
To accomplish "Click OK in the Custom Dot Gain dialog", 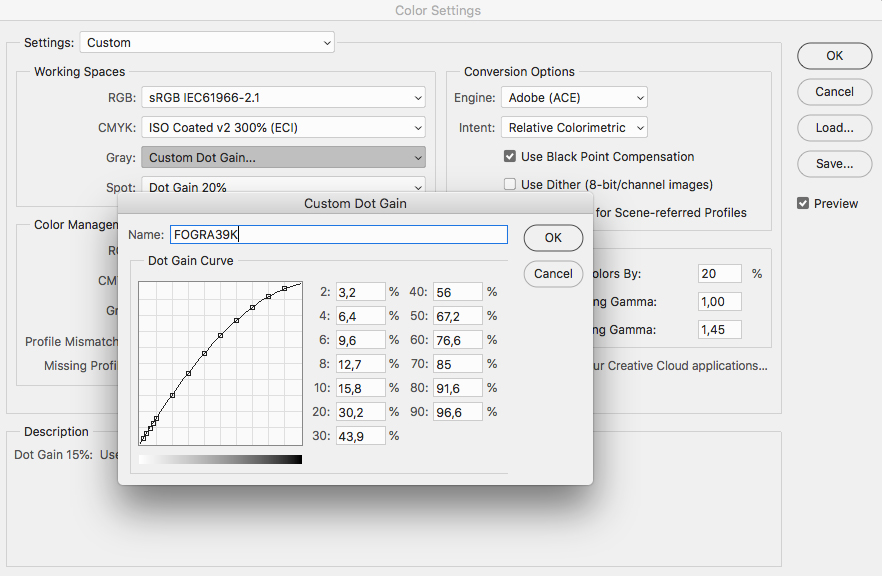I will pos(553,238).
